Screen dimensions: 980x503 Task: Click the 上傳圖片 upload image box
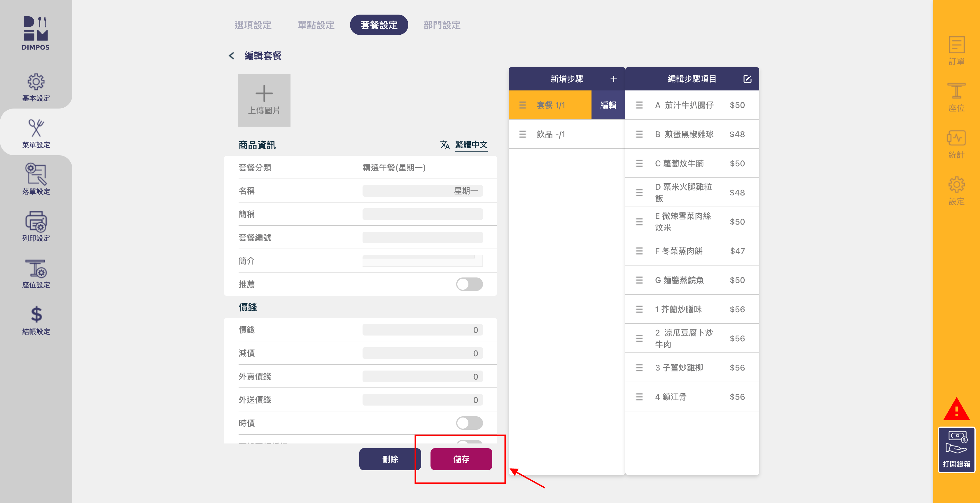[264, 100]
